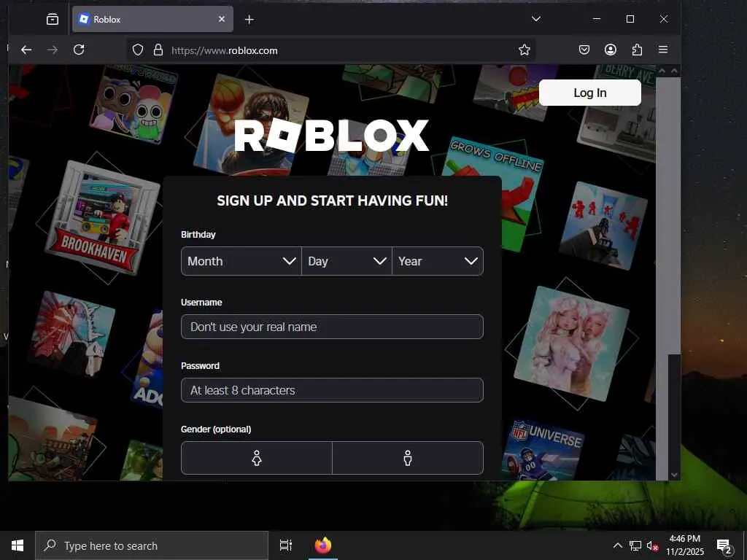Click the site padlock icon
Screen dimensions: 747x560
[158, 50]
